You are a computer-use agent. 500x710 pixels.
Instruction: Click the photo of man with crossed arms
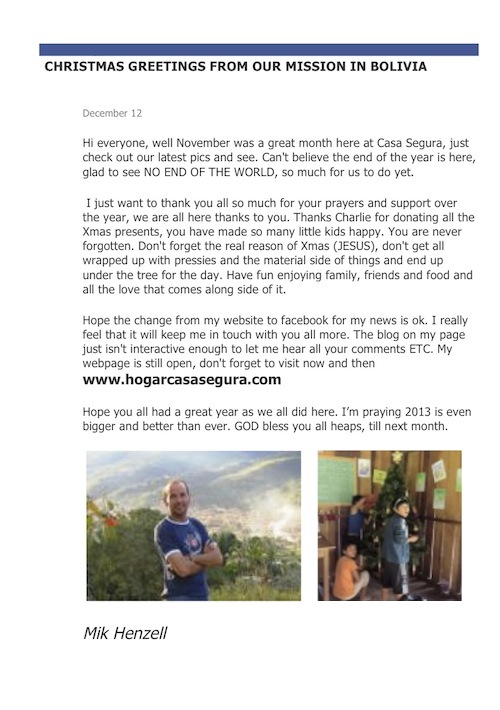pyautogui.click(x=193, y=526)
